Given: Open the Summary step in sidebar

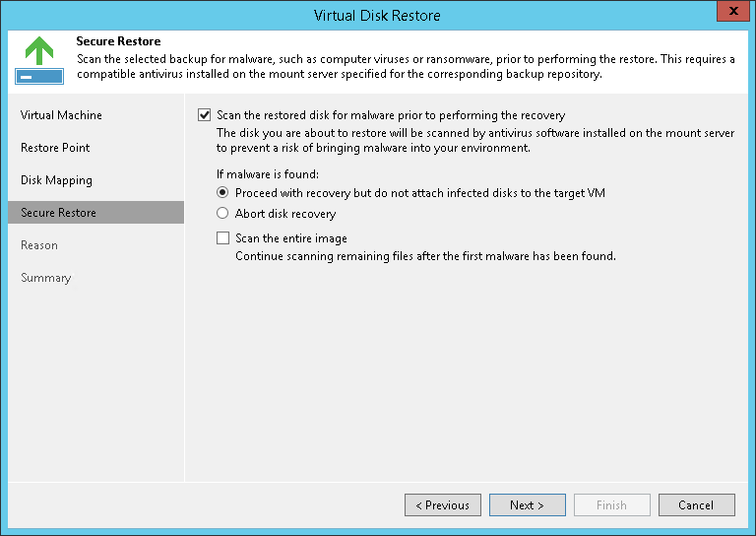Looking at the screenshot, I should pyautogui.click(x=45, y=278).
